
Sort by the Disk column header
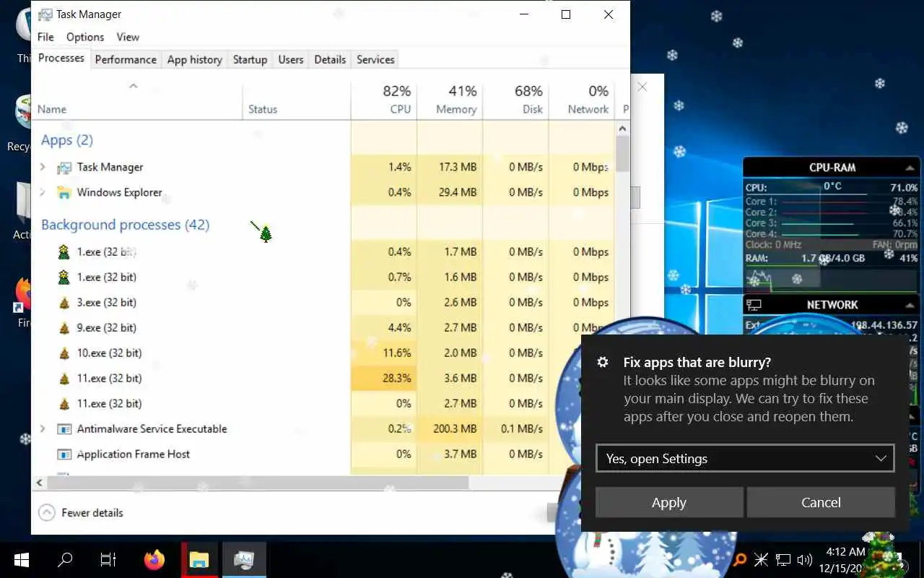pos(516,100)
